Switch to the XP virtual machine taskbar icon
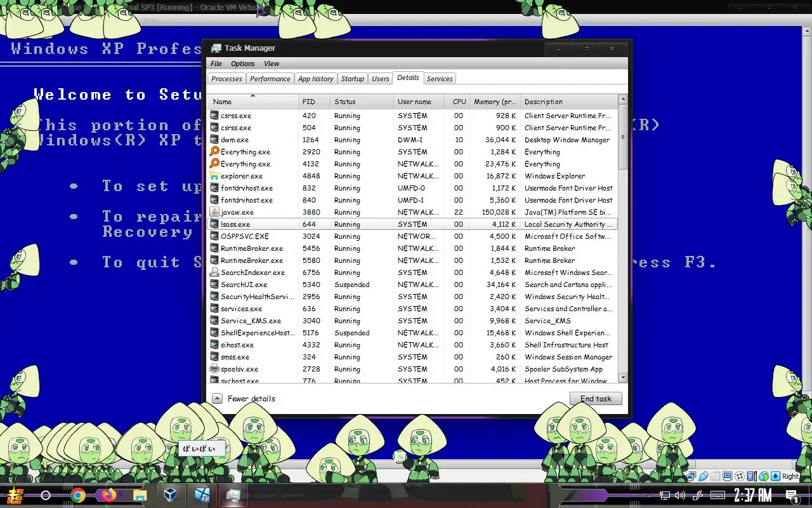Viewport: 812px width, 508px height. (202, 495)
